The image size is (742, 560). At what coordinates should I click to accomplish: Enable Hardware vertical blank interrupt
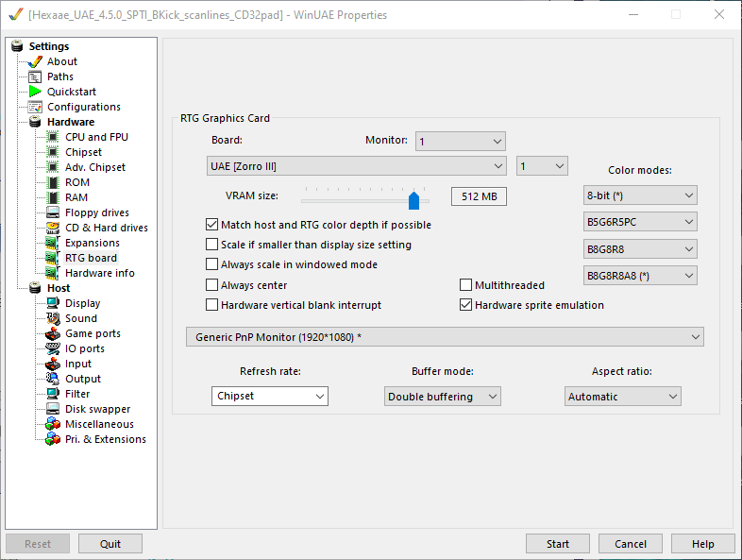(211, 305)
